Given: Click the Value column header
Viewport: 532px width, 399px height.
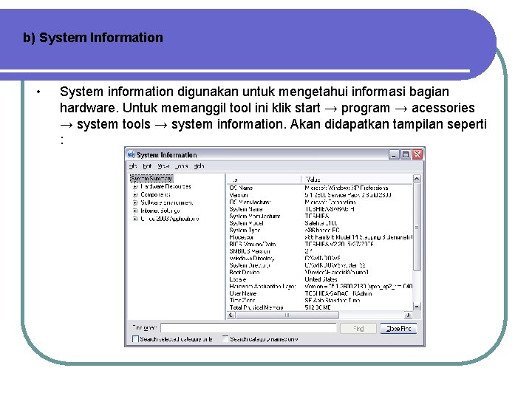Looking at the screenshot, I should pos(357,179).
